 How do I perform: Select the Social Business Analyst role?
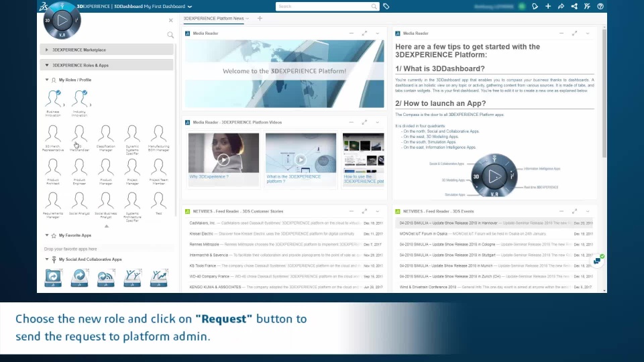coord(105,206)
